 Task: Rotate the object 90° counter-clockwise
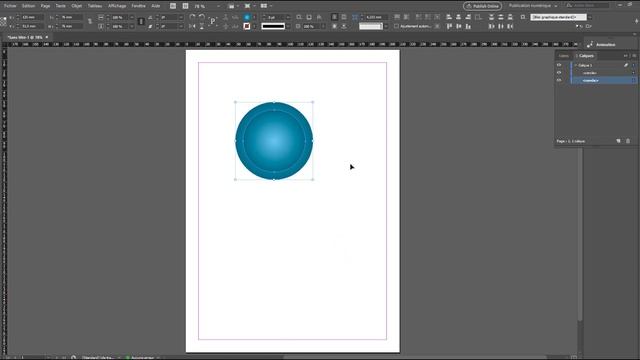click(x=202, y=17)
